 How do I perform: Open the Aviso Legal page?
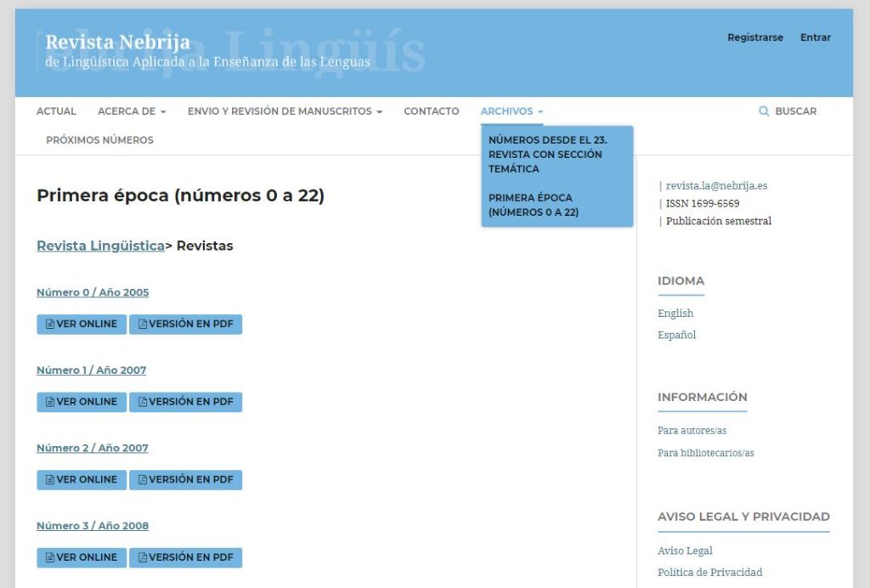point(685,551)
